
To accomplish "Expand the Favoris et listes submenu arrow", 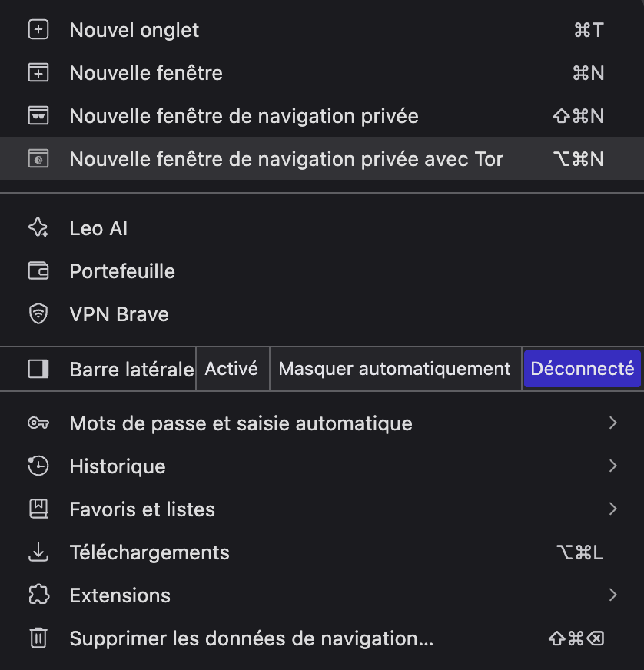I will point(612,509).
